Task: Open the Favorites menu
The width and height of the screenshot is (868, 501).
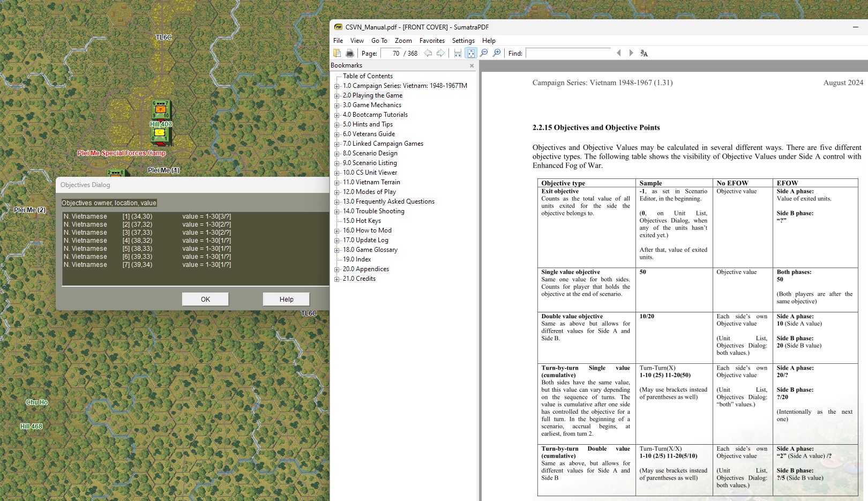Action: (x=432, y=41)
